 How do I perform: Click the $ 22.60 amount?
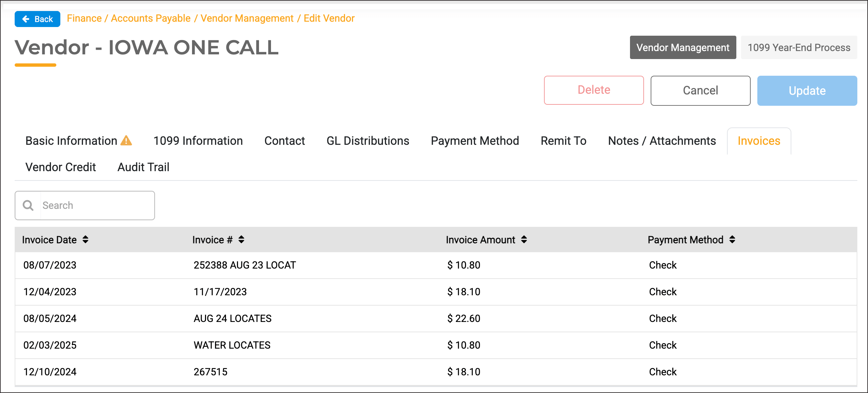click(x=464, y=319)
